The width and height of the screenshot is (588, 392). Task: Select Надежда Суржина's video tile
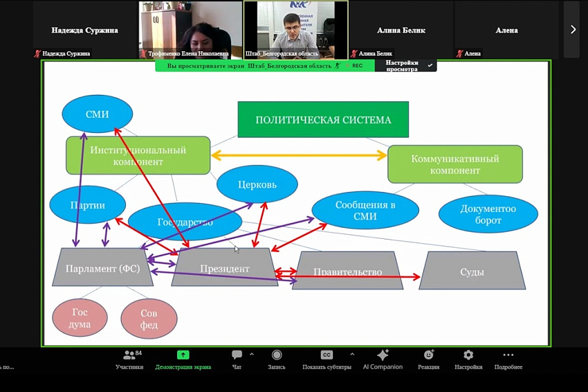click(x=84, y=30)
